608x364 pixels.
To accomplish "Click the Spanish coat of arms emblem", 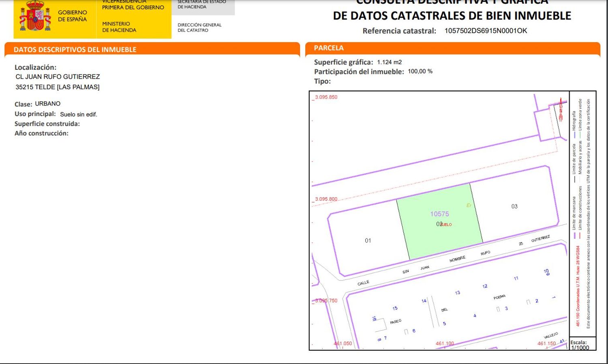I will [36, 16].
